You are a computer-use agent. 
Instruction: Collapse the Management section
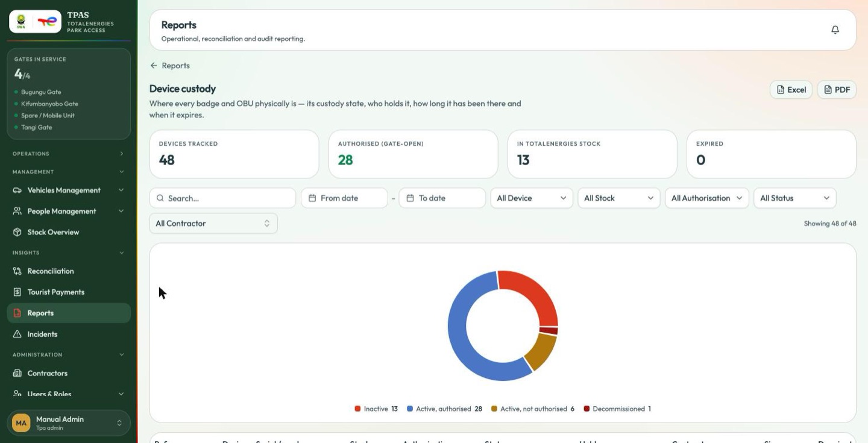tap(69, 172)
